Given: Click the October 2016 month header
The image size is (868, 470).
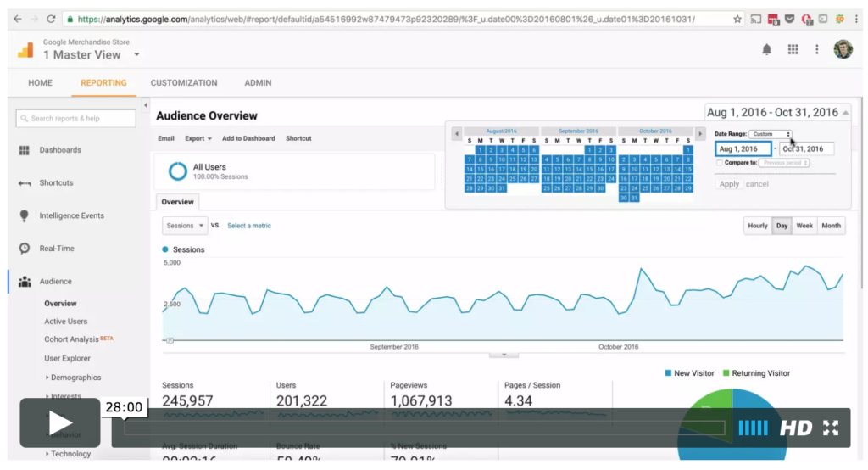Looking at the screenshot, I should [x=655, y=131].
